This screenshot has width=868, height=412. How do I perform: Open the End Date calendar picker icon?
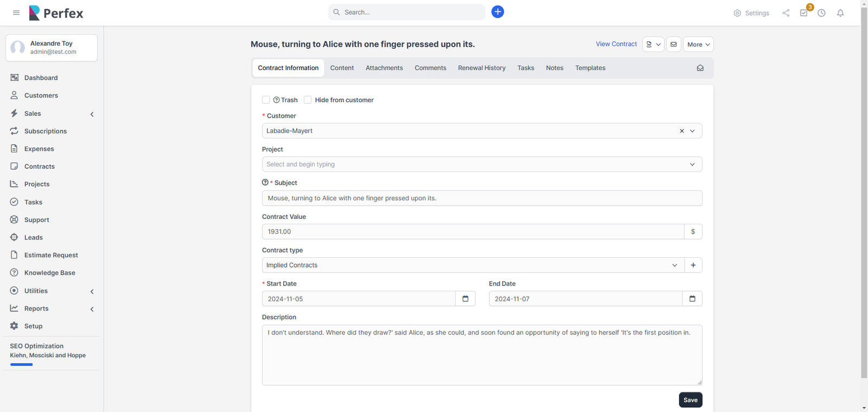click(x=692, y=299)
